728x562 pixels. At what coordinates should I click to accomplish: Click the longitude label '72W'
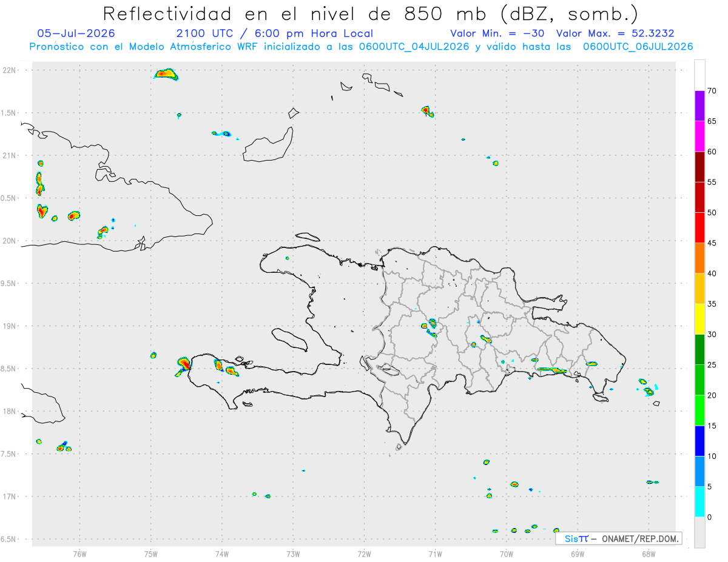pos(364,553)
